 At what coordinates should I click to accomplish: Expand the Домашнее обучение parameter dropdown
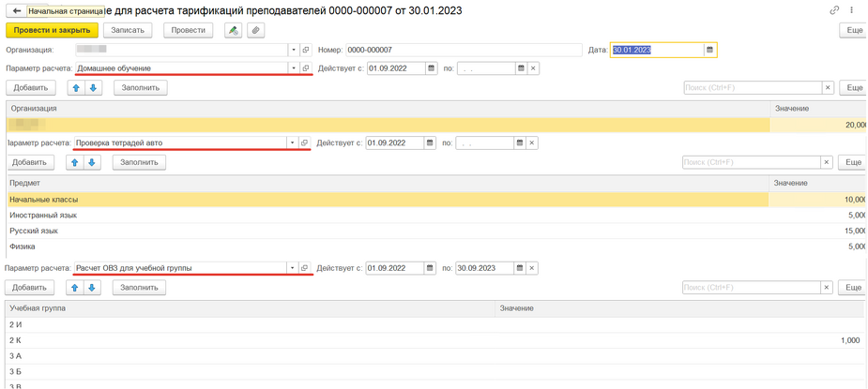pyautogui.click(x=293, y=68)
